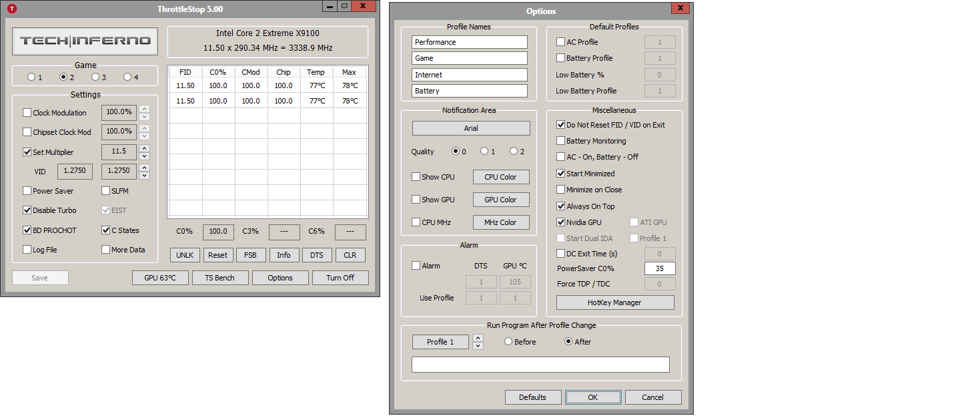Screen dimensions: 980x418
Task: Open the FSB button
Action: click(251, 255)
